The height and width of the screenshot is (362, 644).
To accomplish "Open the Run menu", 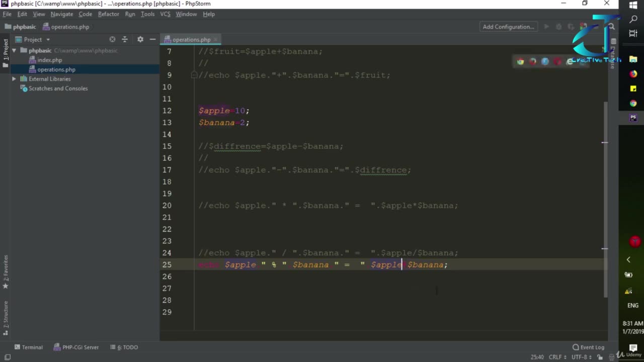I will click(x=130, y=14).
